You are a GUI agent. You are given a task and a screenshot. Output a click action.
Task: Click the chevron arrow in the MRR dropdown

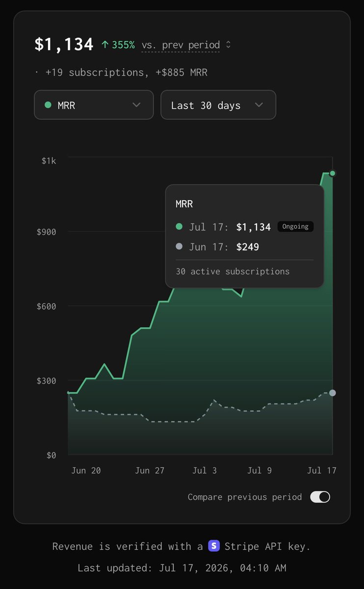click(x=137, y=105)
